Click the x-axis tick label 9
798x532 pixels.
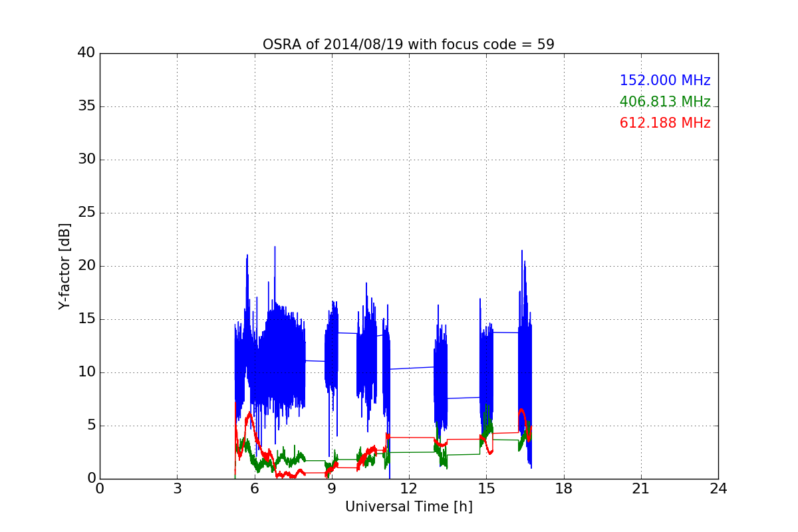click(x=331, y=489)
